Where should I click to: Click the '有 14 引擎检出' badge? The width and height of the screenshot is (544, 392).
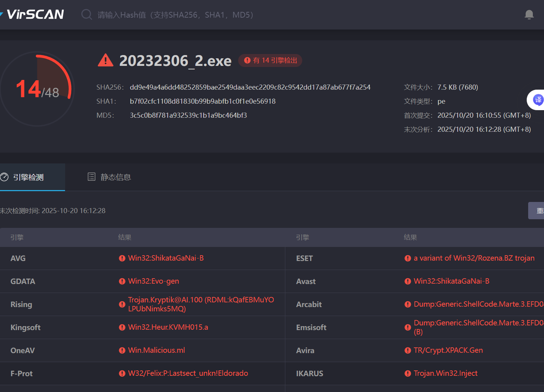[270, 60]
